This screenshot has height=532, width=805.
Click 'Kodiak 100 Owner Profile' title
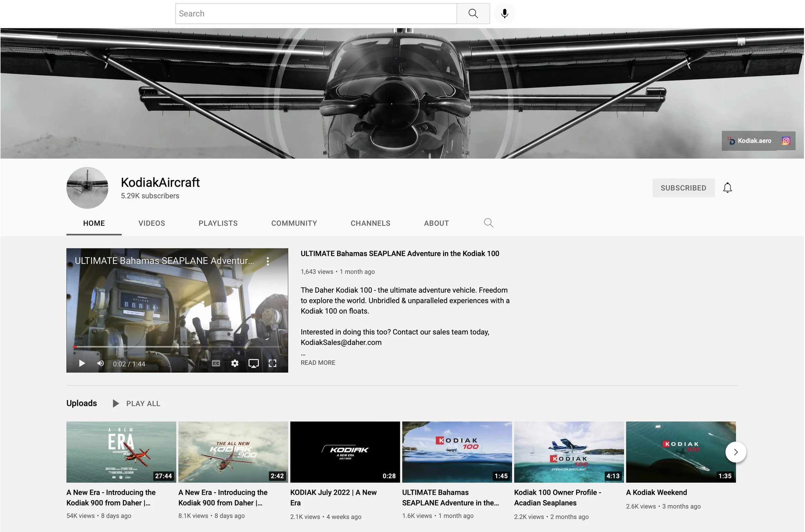(558, 498)
